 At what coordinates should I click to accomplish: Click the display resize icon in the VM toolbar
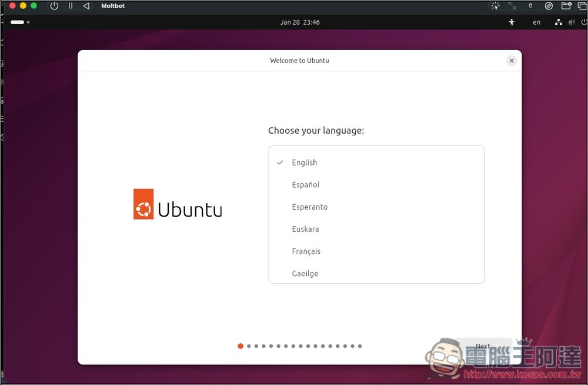pos(512,6)
